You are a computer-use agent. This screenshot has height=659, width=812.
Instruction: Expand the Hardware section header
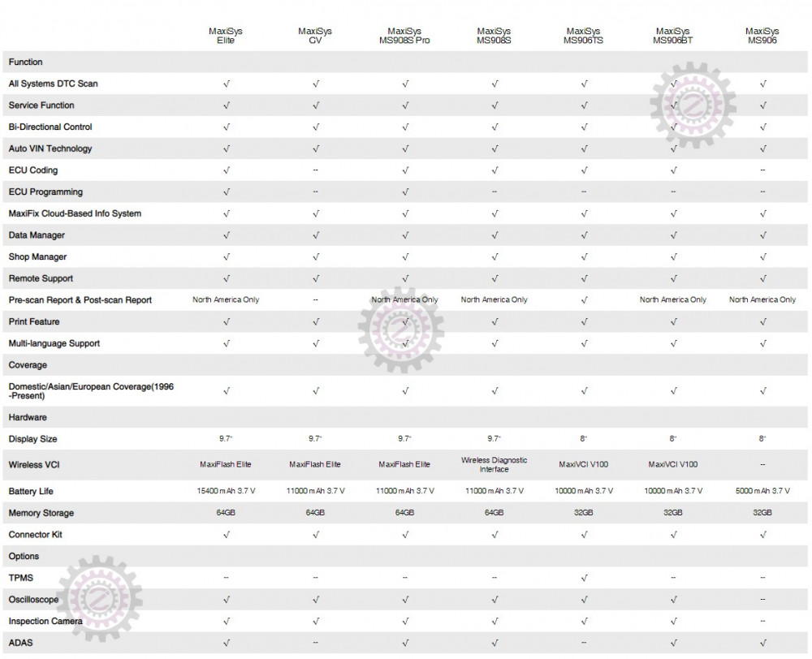click(x=28, y=417)
